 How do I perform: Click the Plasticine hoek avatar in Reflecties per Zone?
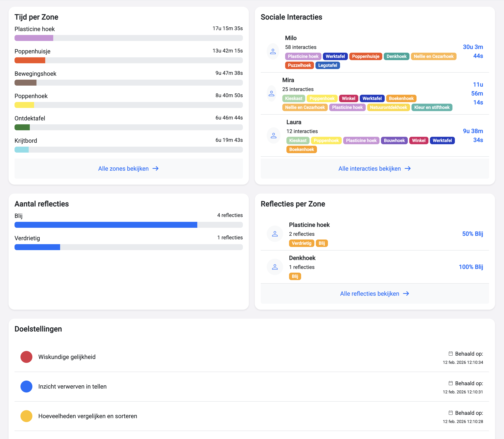click(275, 234)
